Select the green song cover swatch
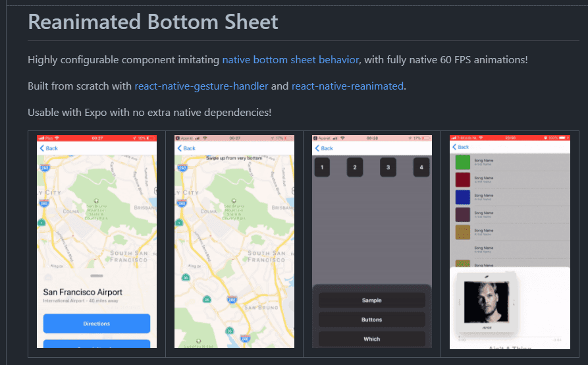588x365 pixels. [463, 163]
